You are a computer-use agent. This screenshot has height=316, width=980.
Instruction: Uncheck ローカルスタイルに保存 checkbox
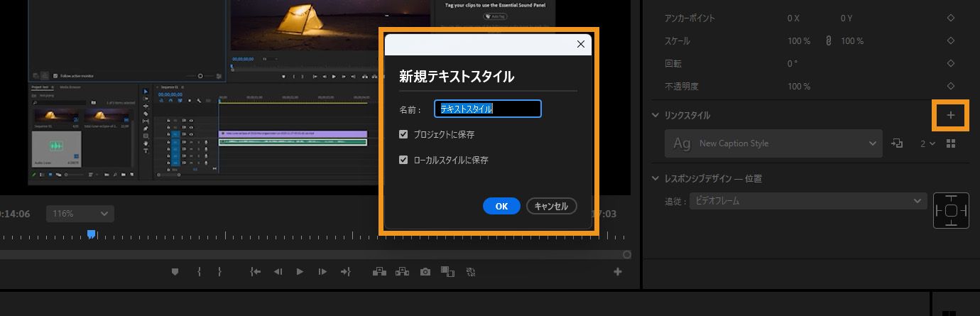[x=403, y=160]
